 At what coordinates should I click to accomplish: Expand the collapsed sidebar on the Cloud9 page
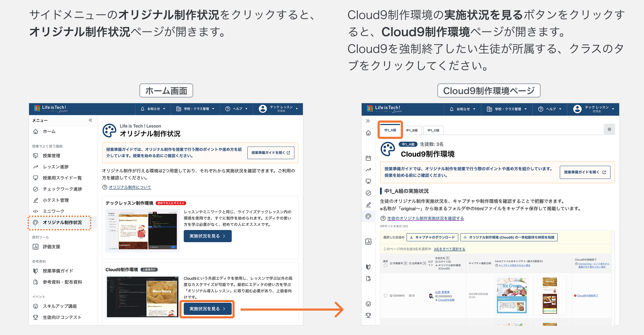[x=368, y=121]
